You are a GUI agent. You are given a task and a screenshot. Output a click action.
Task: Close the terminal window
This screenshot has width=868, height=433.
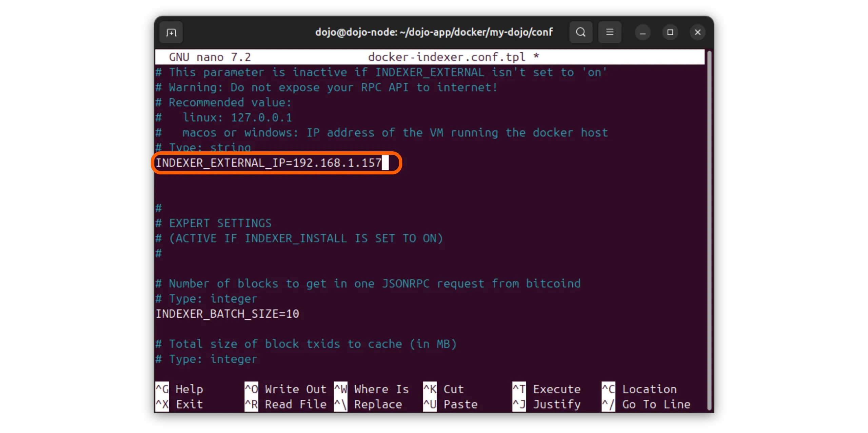(697, 33)
